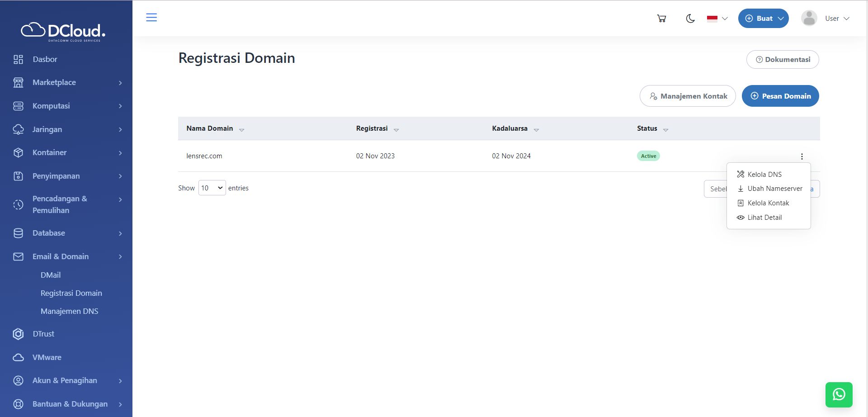
Task: Open VMware from the sidebar
Action: (x=47, y=357)
